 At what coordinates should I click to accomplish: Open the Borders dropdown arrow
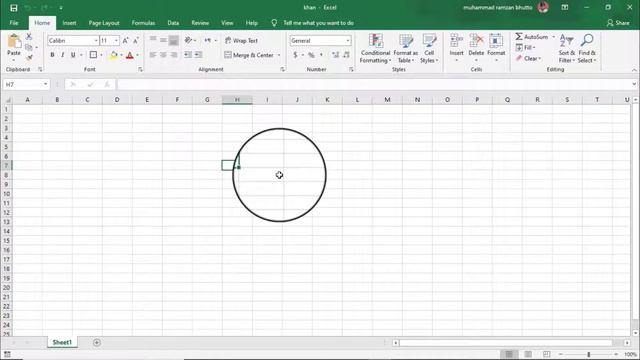coord(101,55)
